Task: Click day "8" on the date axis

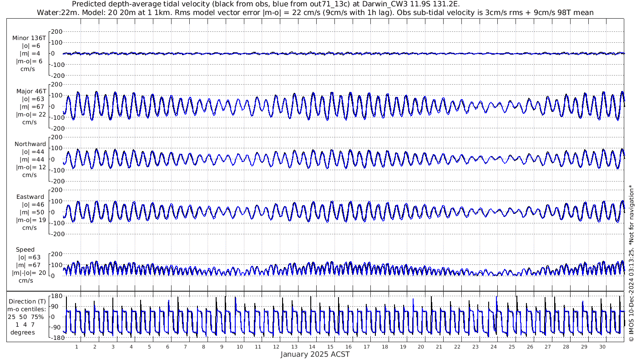Action: pyautogui.click(x=204, y=347)
